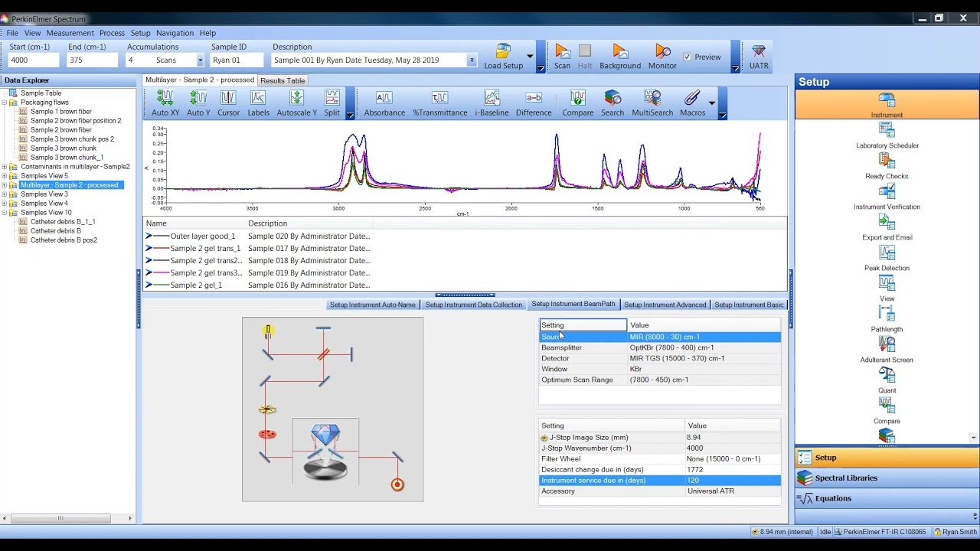Open Setup Instrument Basic tab

(x=749, y=305)
